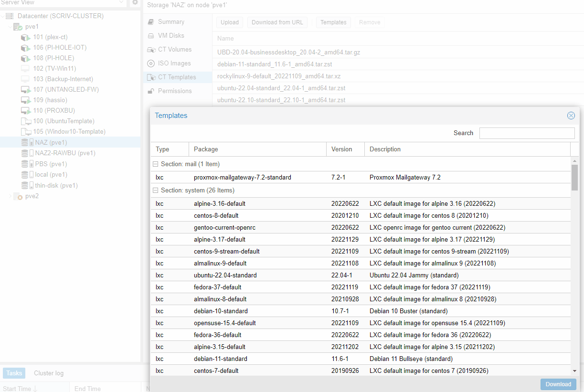Click the scrollbar down arrow in Templates list
Image resolution: width=584 pixels, height=392 pixels.
click(x=574, y=371)
